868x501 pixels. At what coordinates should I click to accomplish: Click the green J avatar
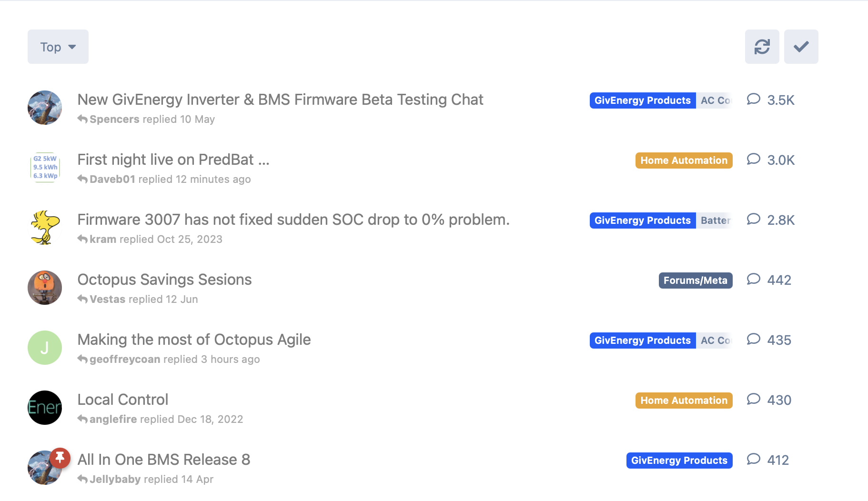pyautogui.click(x=45, y=348)
